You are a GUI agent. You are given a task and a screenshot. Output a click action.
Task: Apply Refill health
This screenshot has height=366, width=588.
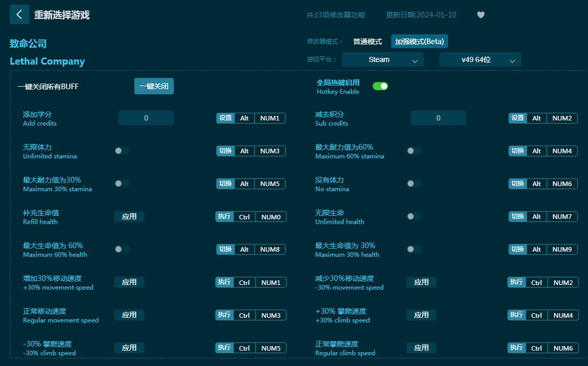(129, 216)
